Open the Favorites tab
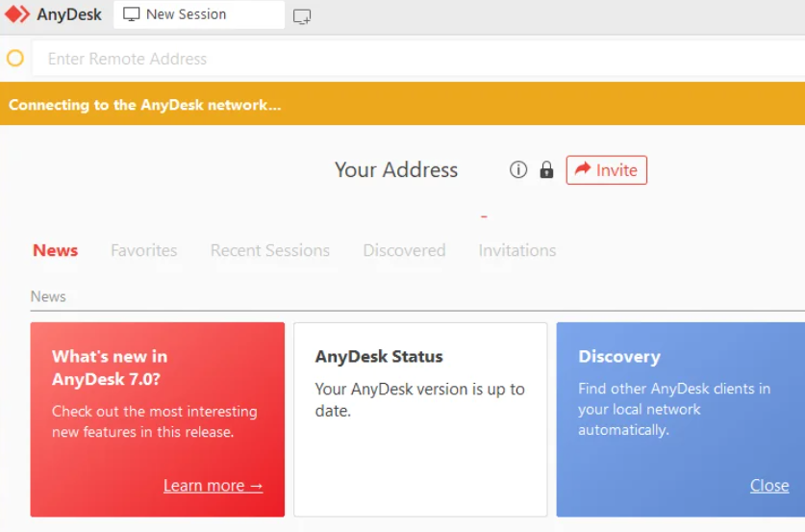Screen dimensions: 805x532 pyautogui.click(x=143, y=250)
